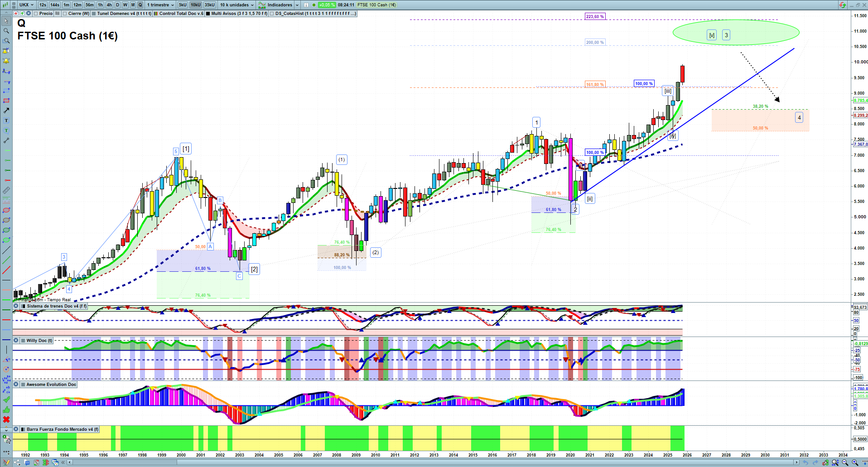The height and width of the screenshot is (467, 868).
Task: Select the D daily timeframe tab
Action: coord(117,5)
